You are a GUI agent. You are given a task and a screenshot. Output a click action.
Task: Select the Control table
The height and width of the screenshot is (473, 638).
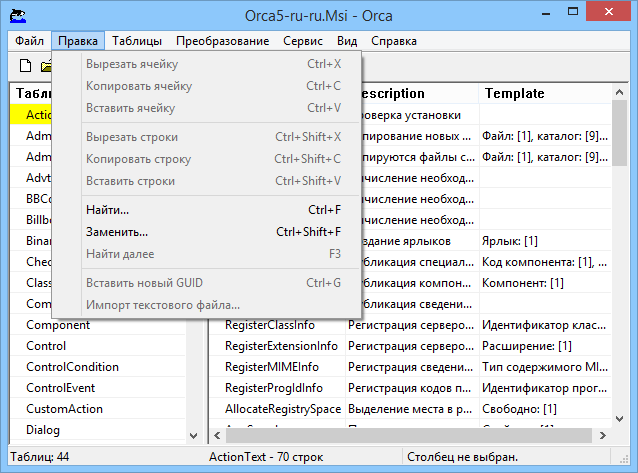(46, 346)
